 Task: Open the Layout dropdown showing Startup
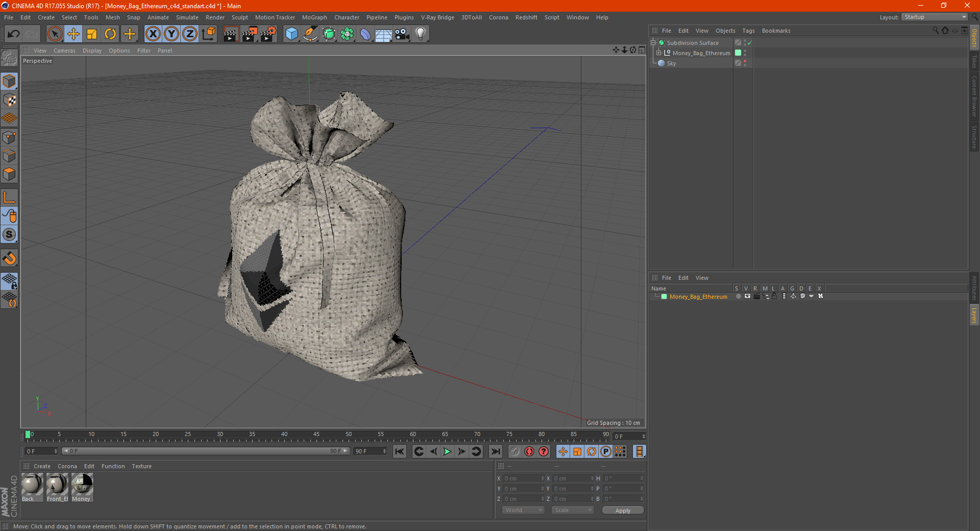935,17
